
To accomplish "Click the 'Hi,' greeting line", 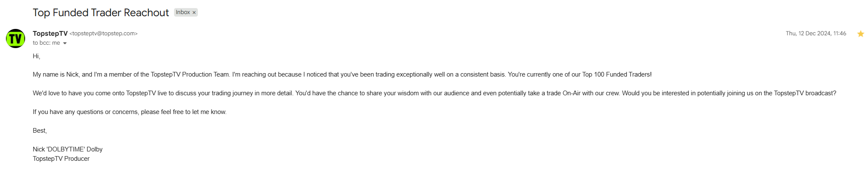I will tap(37, 56).
